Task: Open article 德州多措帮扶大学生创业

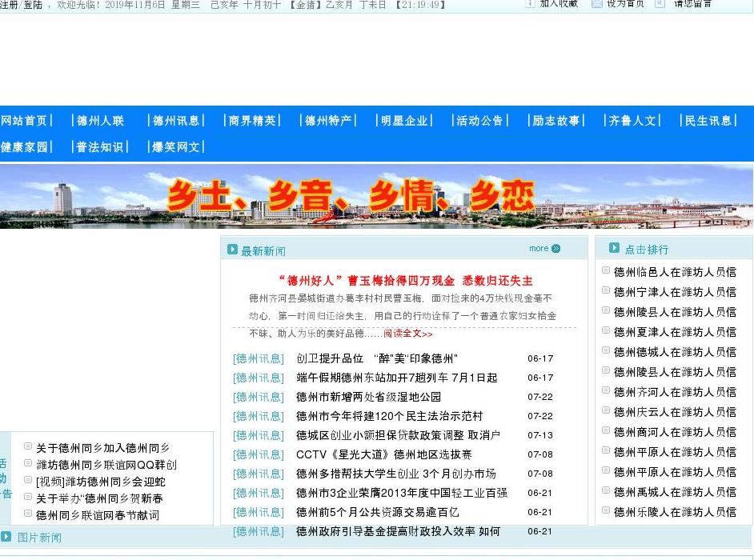Action: click(396, 474)
